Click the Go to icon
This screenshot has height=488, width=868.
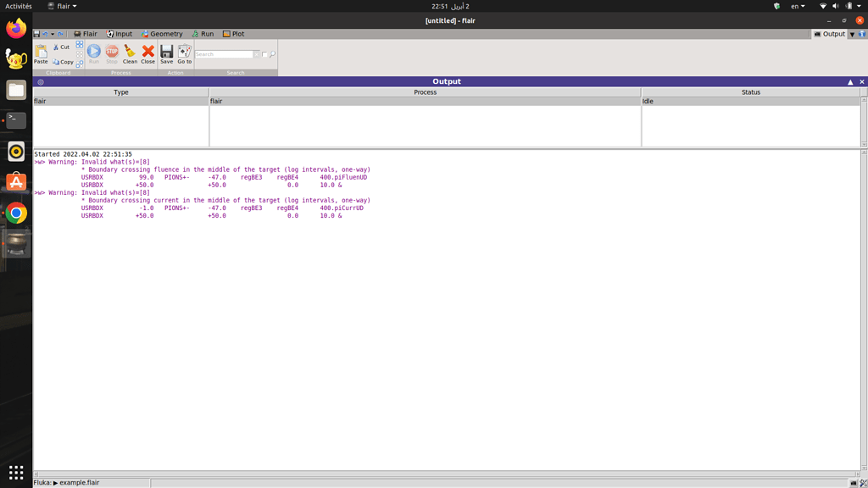tap(184, 53)
